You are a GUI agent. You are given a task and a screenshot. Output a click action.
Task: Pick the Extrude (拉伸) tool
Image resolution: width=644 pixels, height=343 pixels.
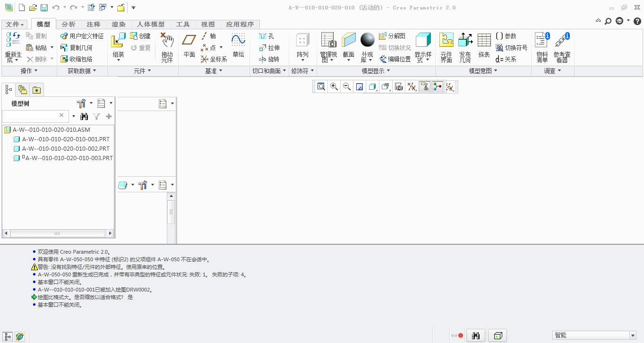click(x=269, y=47)
